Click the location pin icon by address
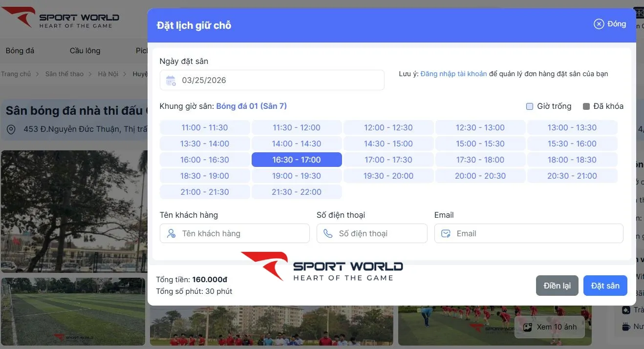Viewport: 644px width, 349px height. (x=11, y=129)
